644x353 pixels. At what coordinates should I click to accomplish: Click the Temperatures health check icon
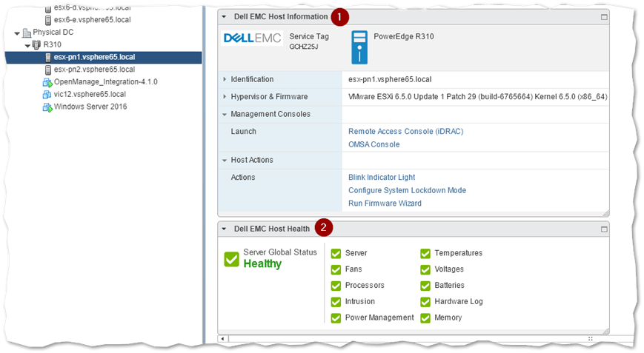[x=425, y=253]
